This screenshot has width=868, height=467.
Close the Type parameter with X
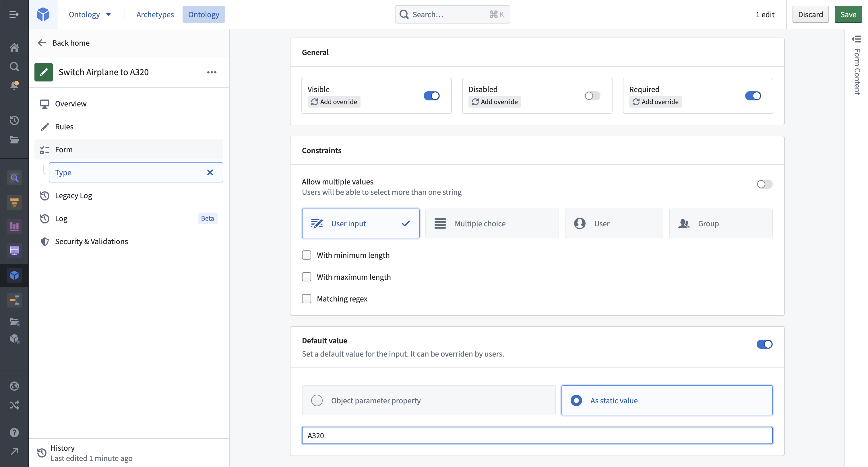(x=210, y=172)
